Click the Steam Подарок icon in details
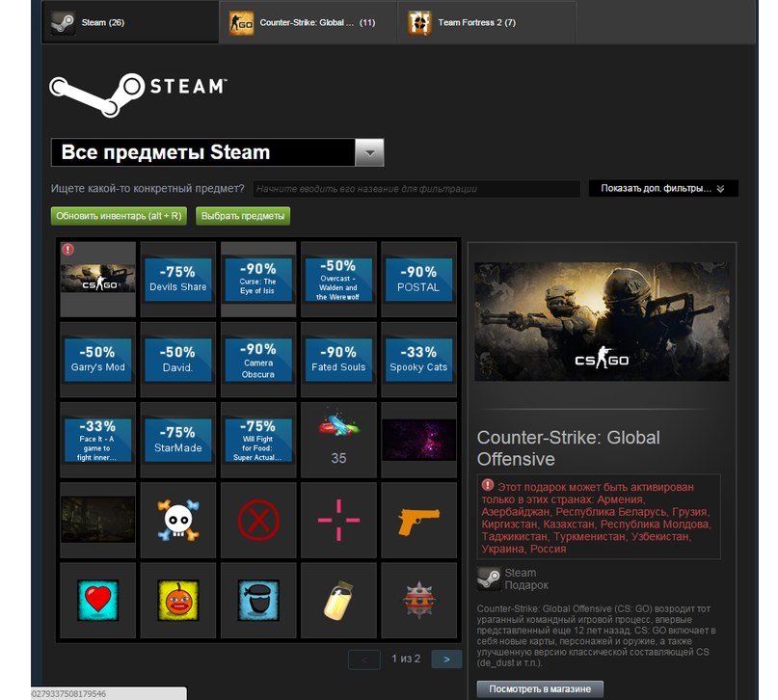Screen dimensions: 778x700 [x=489, y=579]
